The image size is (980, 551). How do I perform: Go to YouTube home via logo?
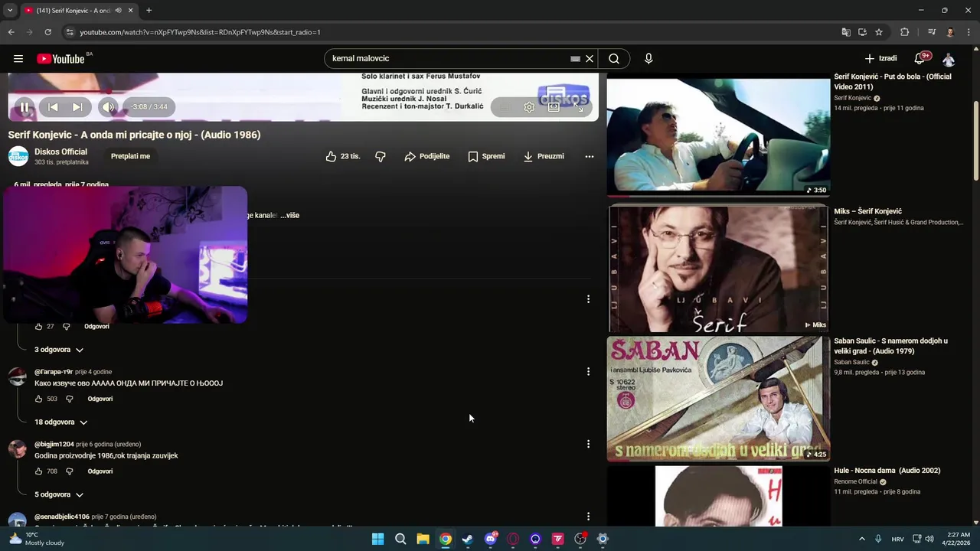click(x=60, y=59)
